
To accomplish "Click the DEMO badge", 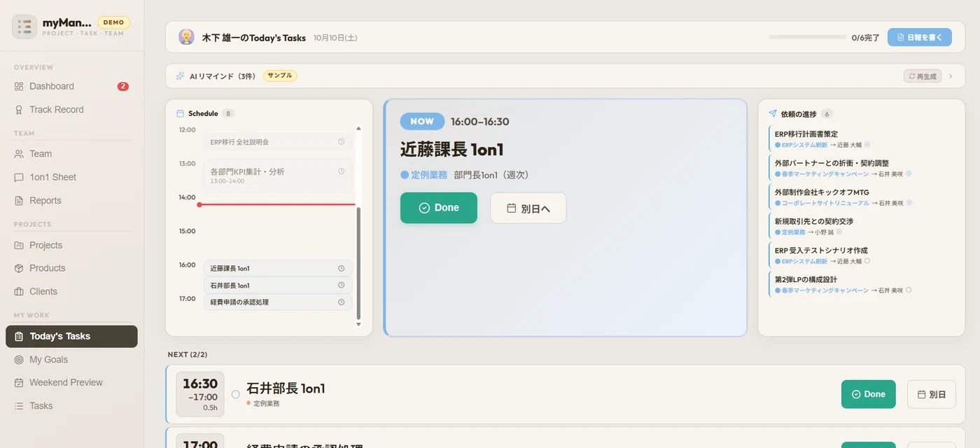I will pyautogui.click(x=113, y=22).
